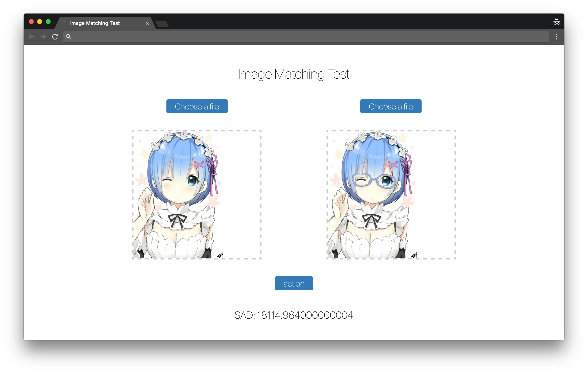The image size is (588, 374).
Task: Click the green fullscreen window button
Action: (x=48, y=22)
